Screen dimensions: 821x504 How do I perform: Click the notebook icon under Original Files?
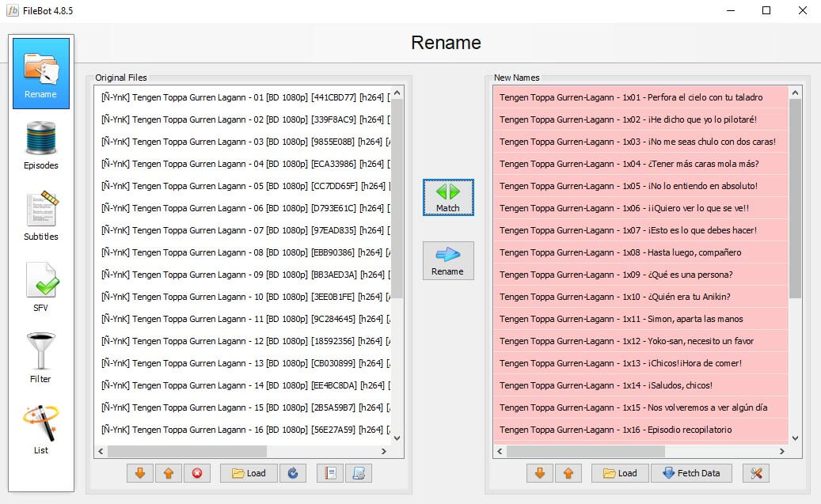(330, 473)
